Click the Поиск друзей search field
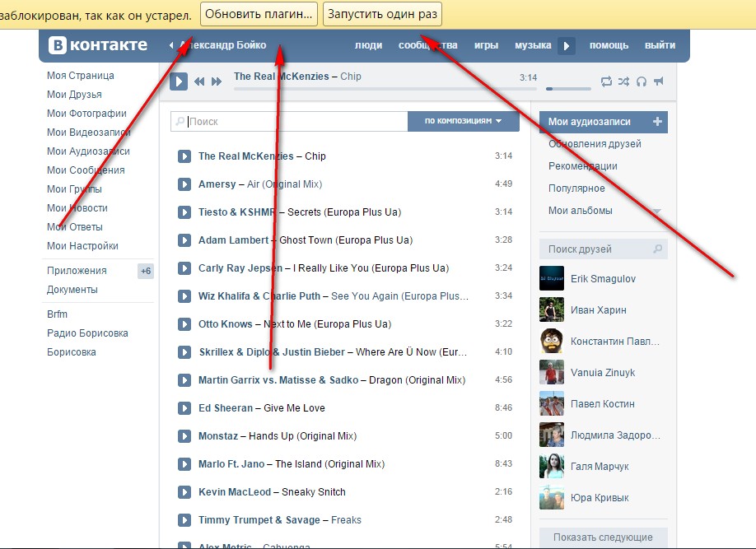 coord(603,249)
